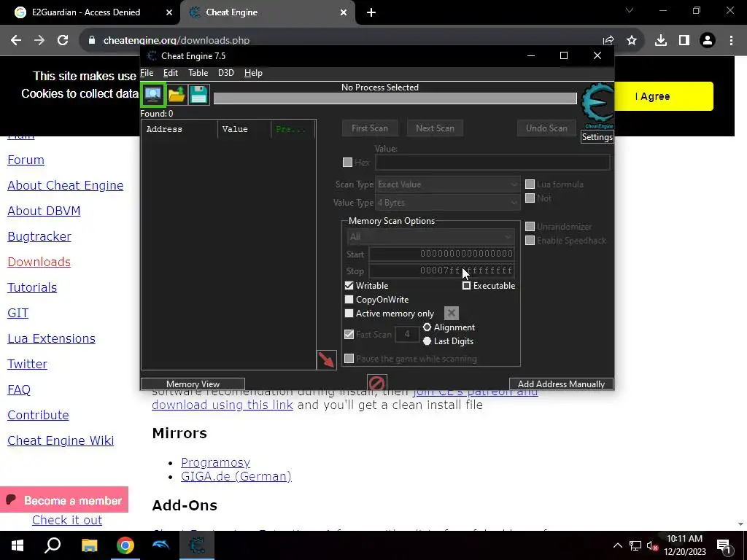
Task: Enable Active memory only checkbox
Action: (x=349, y=314)
